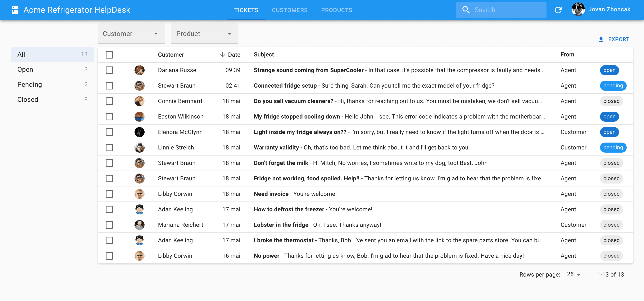Expand the Customer filter dropdown
This screenshot has width=644, height=301.
point(155,34)
